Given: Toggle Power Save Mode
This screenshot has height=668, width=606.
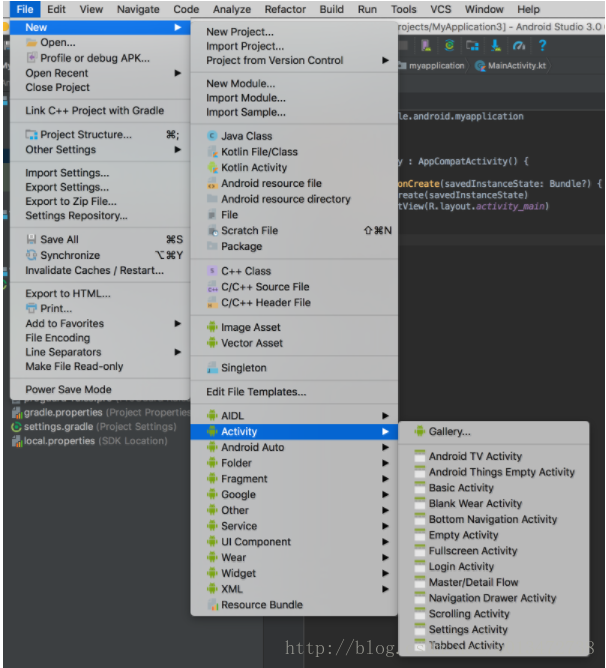Looking at the screenshot, I should point(100,389).
